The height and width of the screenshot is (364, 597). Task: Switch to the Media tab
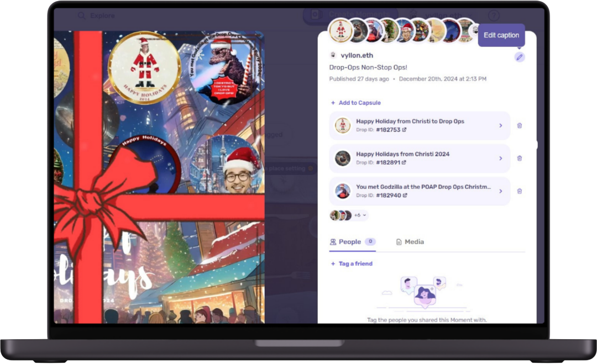tap(410, 242)
